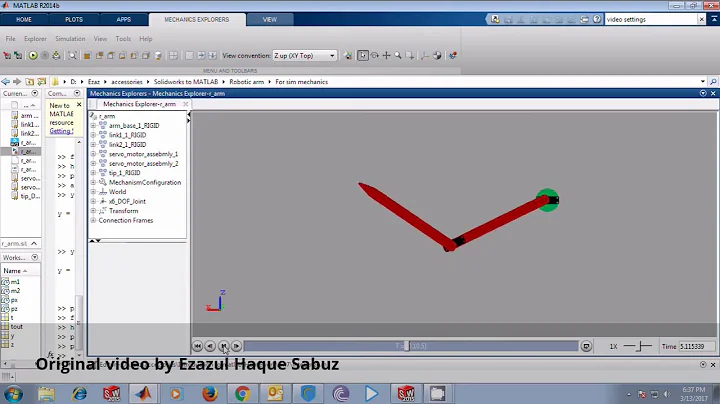Choose the Zoom magnifier tool
This screenshot has height=404, width=720.
point(398,56)
